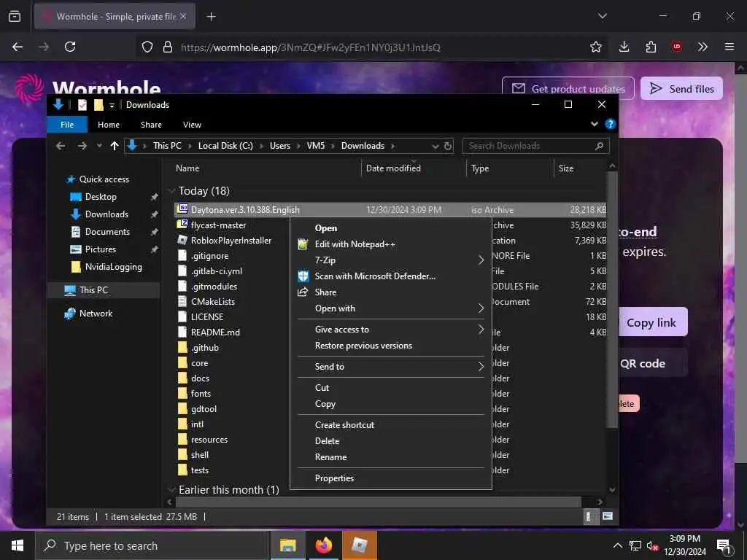Click the Copy link button
Viewport: 747px width, 560px height.
[x=651, y=322]
